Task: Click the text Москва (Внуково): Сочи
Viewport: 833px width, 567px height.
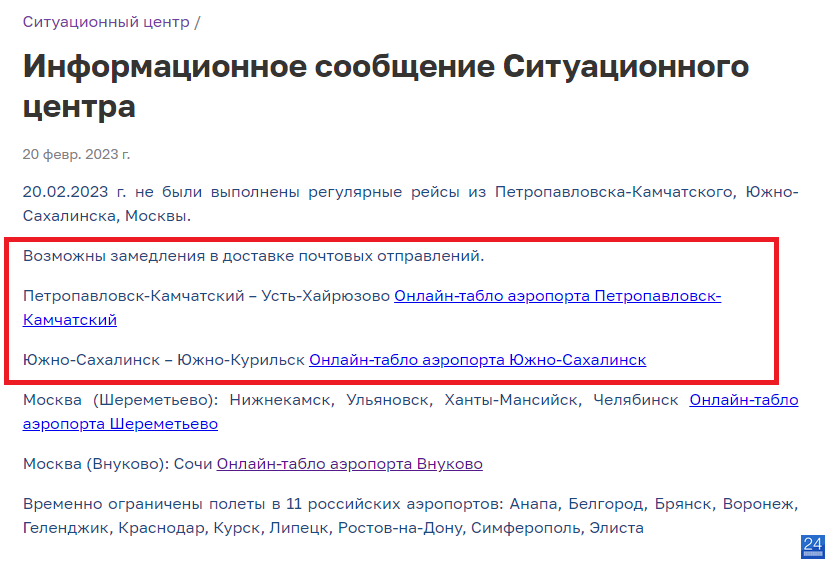Action: 117,464
